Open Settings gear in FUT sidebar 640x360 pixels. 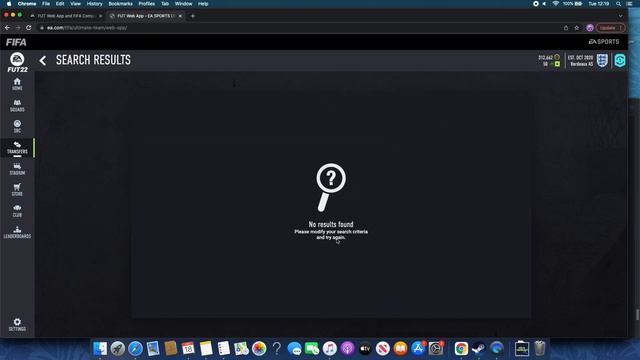[x=17, y=324]
